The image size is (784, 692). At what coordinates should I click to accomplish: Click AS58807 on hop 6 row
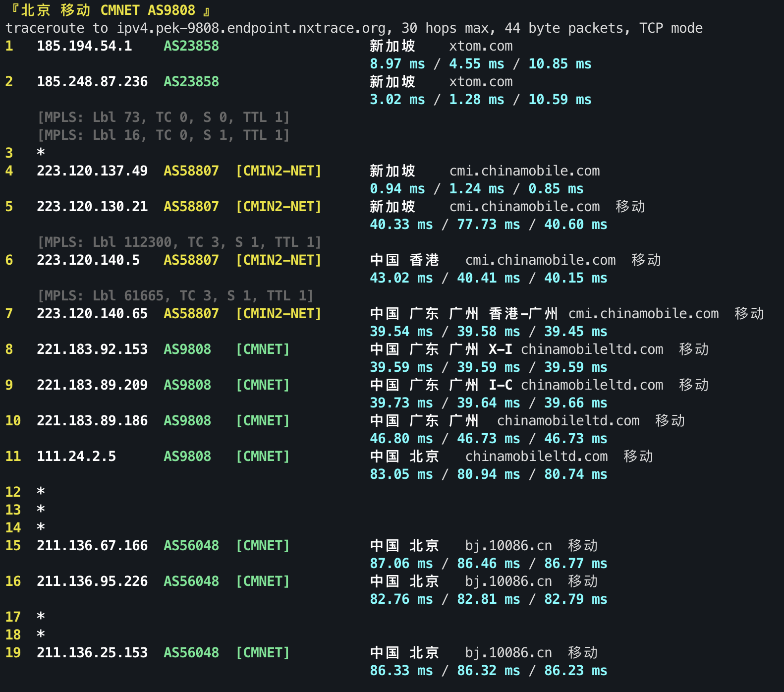point(191,260)
